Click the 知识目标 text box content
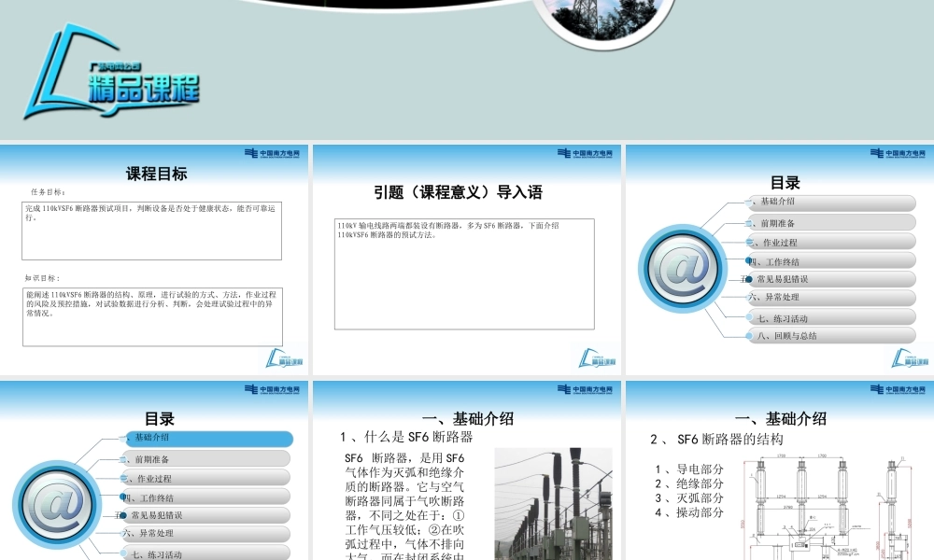Viewport: 934px width, 560px height. (x=151, y=316)
